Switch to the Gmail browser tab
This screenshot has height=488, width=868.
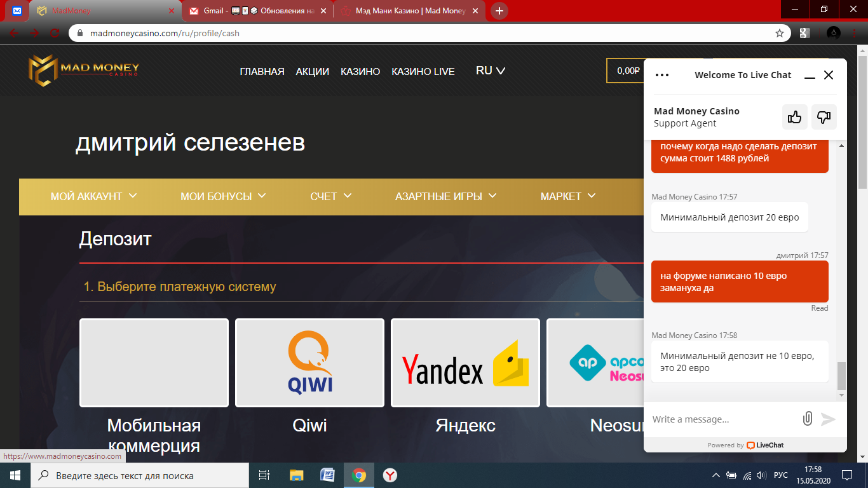coord(257,11)
